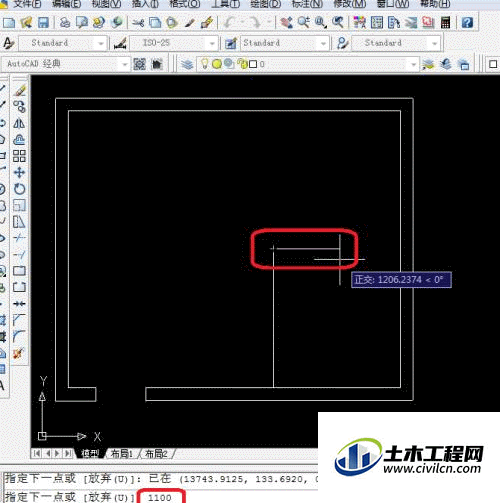500x503 pixels.
Task: Activate the Pan hand tool
Action: click(x=286, y=23)
